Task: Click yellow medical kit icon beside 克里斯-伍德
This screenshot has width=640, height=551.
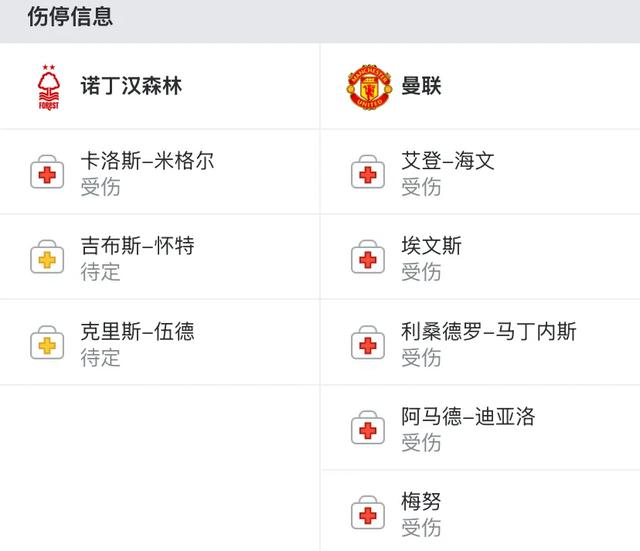Action: pos(47,342)
